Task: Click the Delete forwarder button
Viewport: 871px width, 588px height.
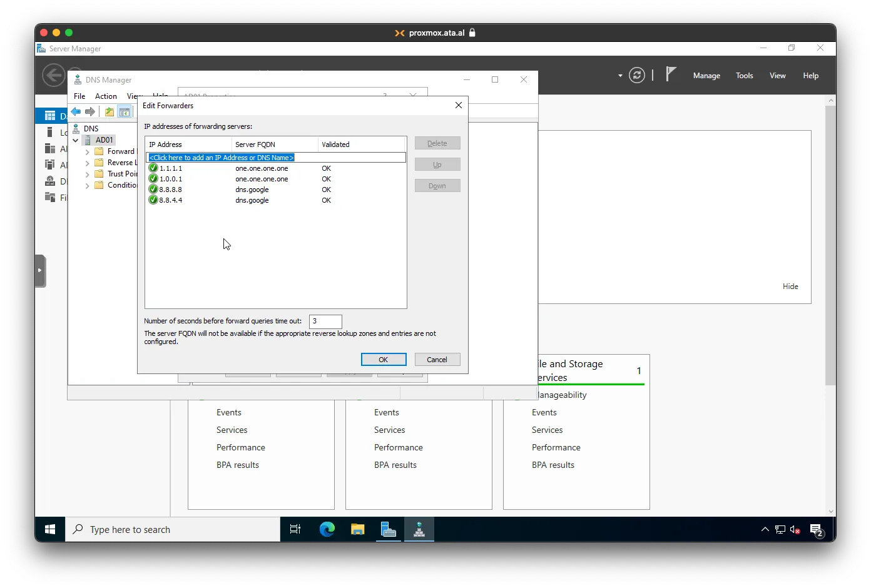Action: point(437,143)
